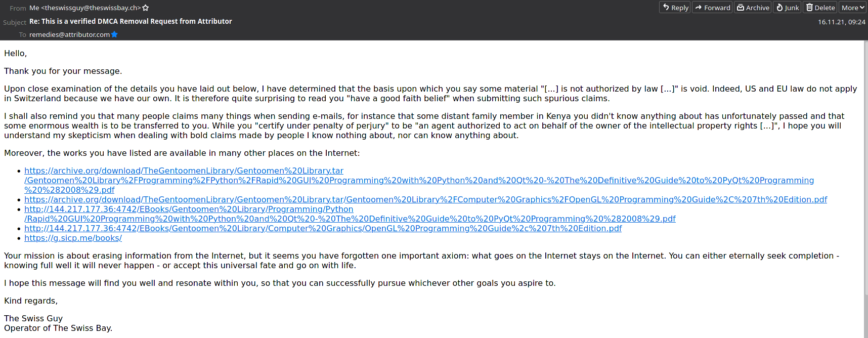Open the g.sicp.me/books link
868x338 pixels.
(x=73, y=238)
